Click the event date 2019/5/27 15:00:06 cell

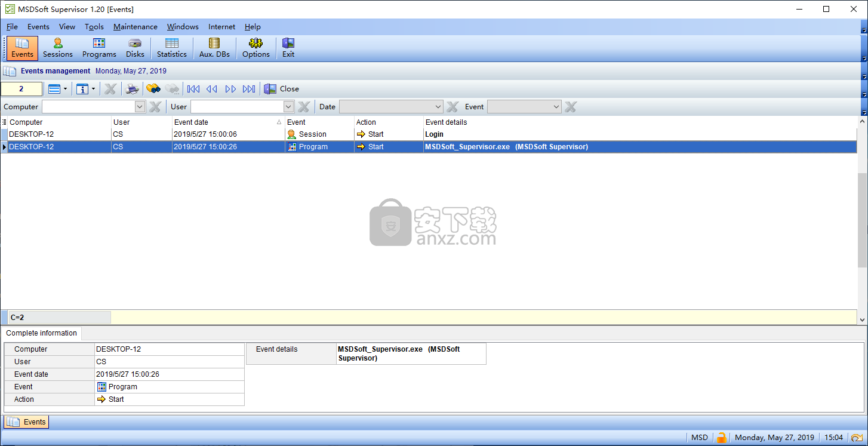coord(229,134)
